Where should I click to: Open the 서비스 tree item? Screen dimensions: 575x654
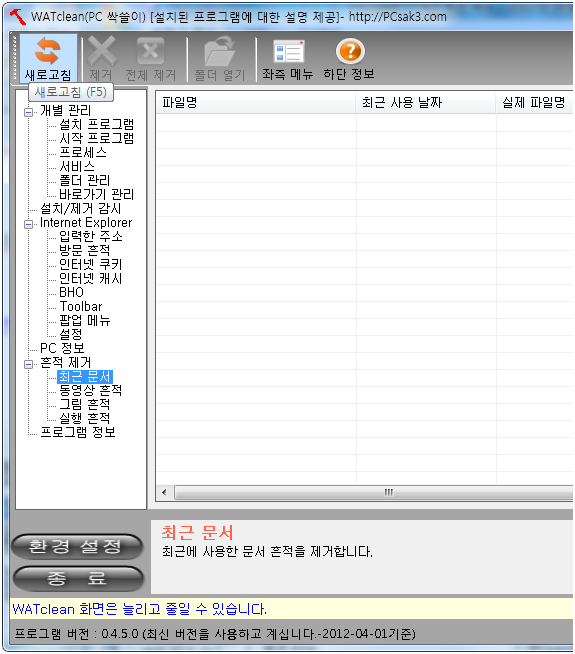click(77, 166)
